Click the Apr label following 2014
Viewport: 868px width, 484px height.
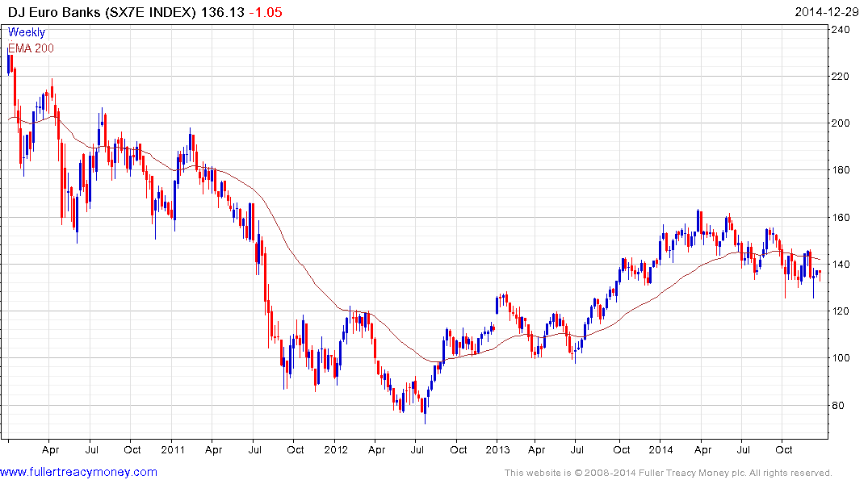click(x=703, y=449)
